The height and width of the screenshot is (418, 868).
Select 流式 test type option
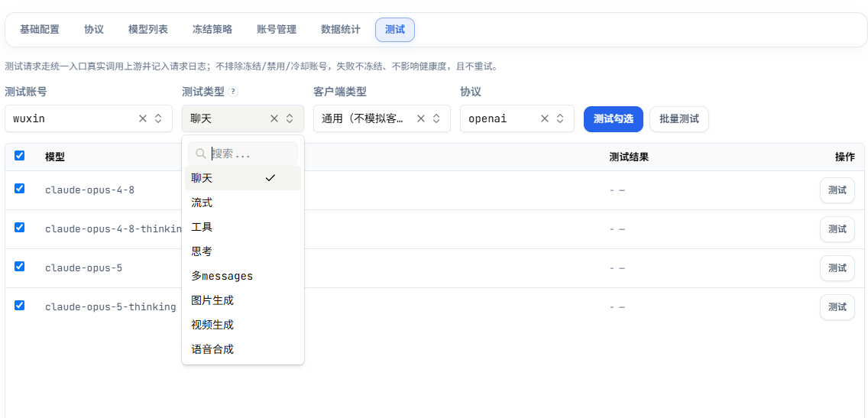click(x=243, y=203)
